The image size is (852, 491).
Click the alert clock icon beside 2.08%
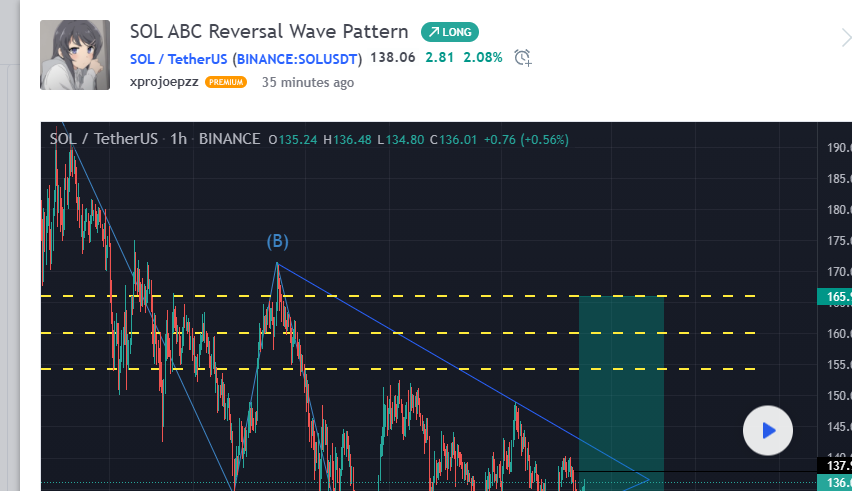click(522, 58)
